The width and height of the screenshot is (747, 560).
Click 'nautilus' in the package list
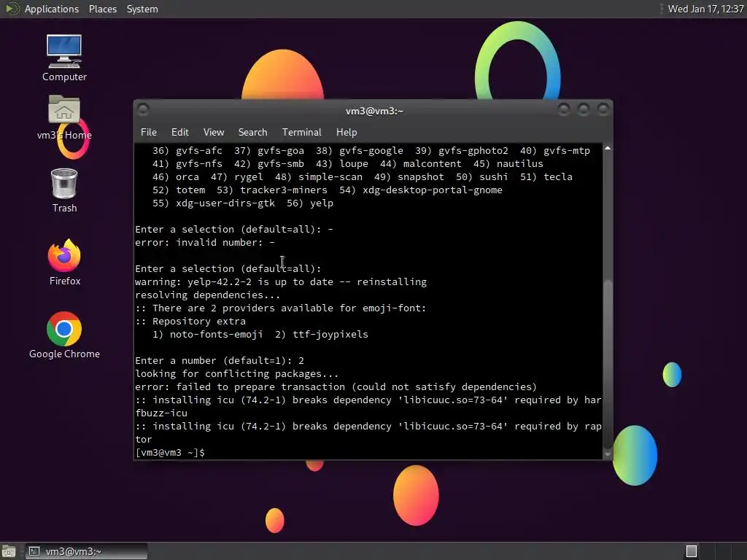[519, 164]
